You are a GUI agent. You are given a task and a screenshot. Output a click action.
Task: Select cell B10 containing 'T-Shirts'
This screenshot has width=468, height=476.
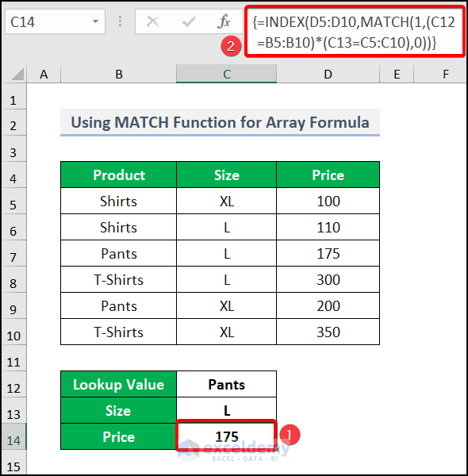pyautogui.click(x=118, y=332)
